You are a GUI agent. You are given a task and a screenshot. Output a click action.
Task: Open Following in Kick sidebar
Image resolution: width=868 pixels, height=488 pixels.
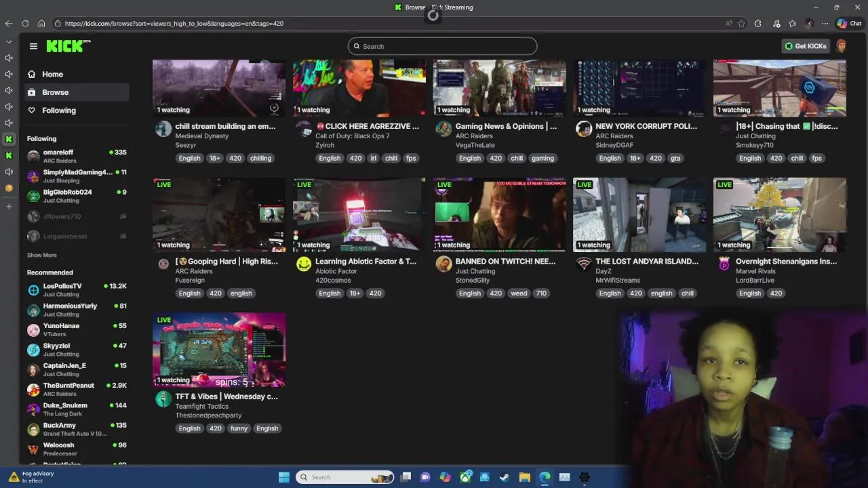58,110
